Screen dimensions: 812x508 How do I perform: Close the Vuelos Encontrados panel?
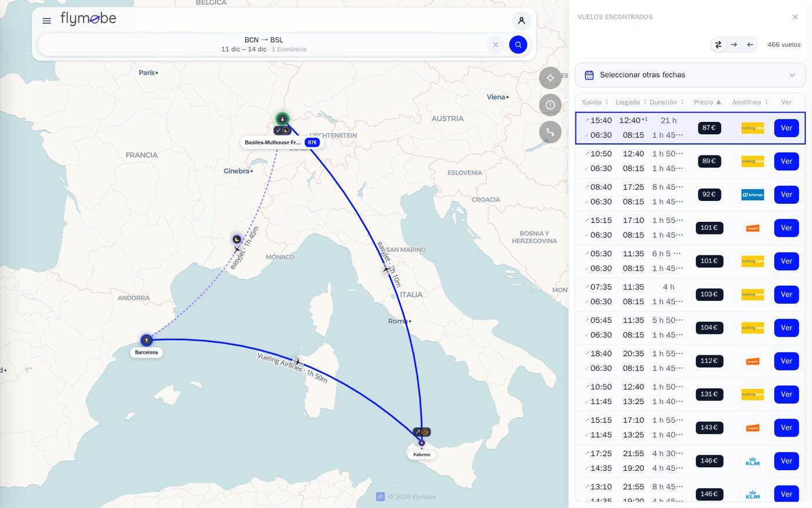click(x=795, y=17)
